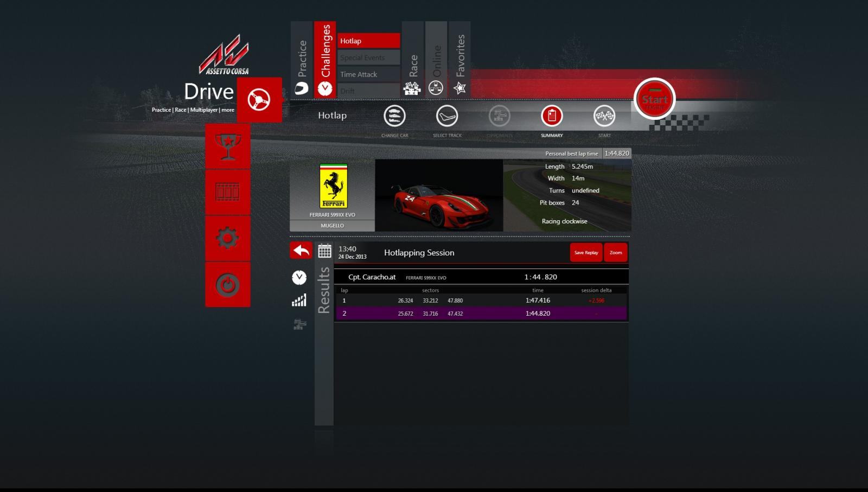The height and width of the screenshot is (492, 868).
Task: Click the Summary clipboard icon
Action: click(x=552, y=116)
